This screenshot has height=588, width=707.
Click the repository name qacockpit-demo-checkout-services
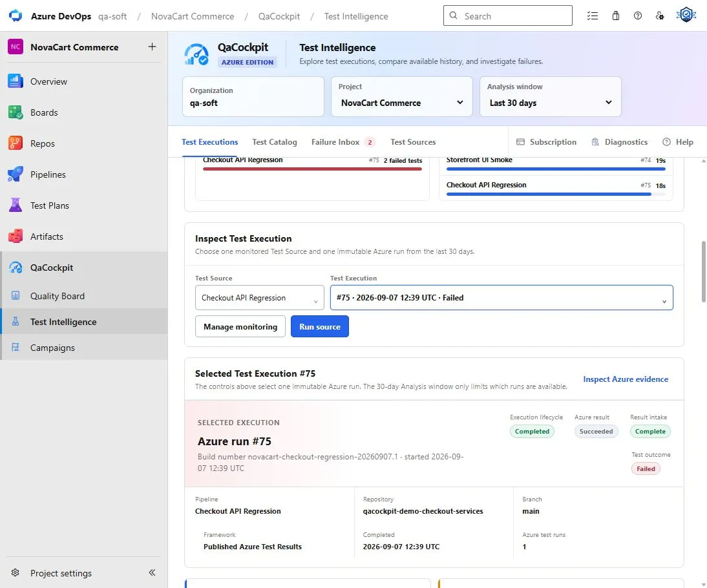point(423,511)
